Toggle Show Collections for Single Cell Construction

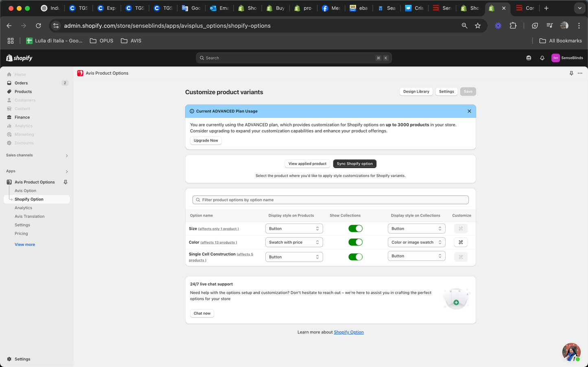(x=355, y=257)
